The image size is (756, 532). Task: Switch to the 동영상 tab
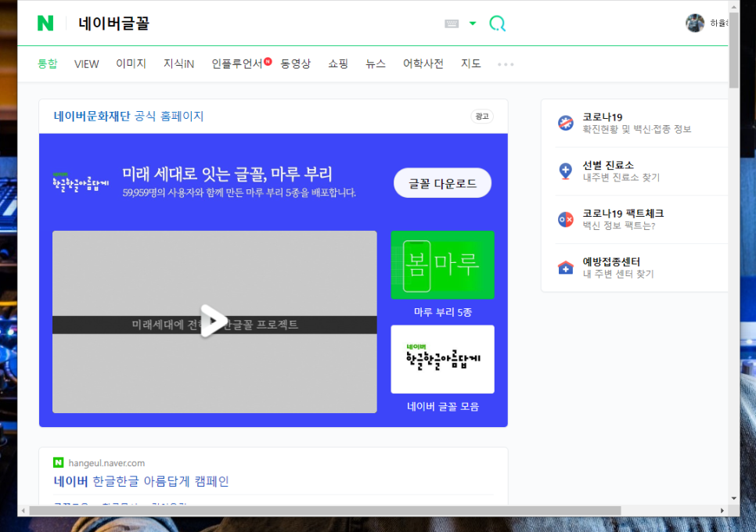(296, 63)
